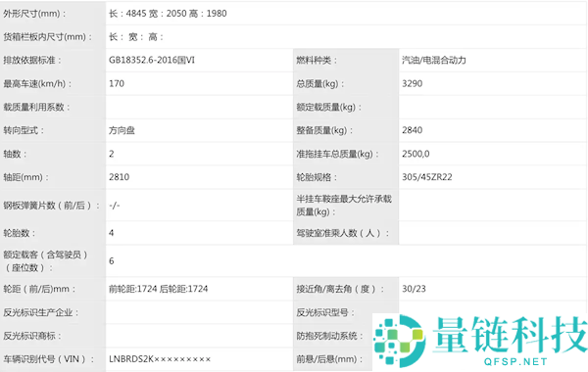Select the trailer mass value 2500,0

pyautogui.click(x=416, y=154)
